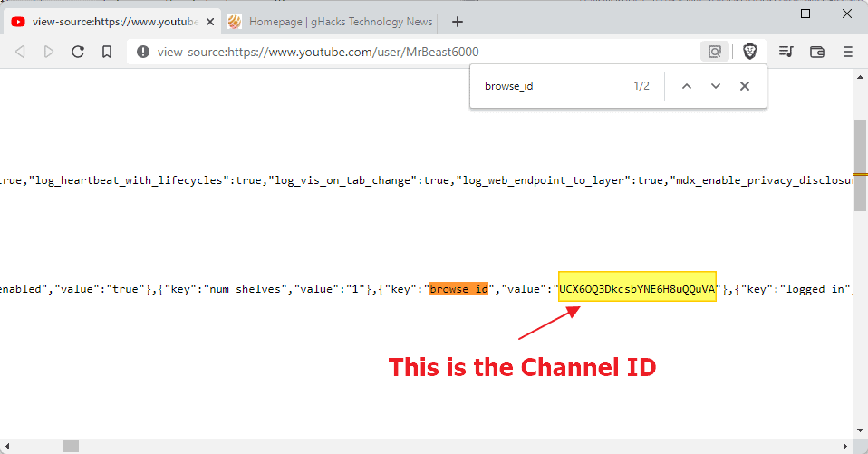Switch to the gHacks Technology News tab
The image size is (868, 454).
[x=331, y=21]
